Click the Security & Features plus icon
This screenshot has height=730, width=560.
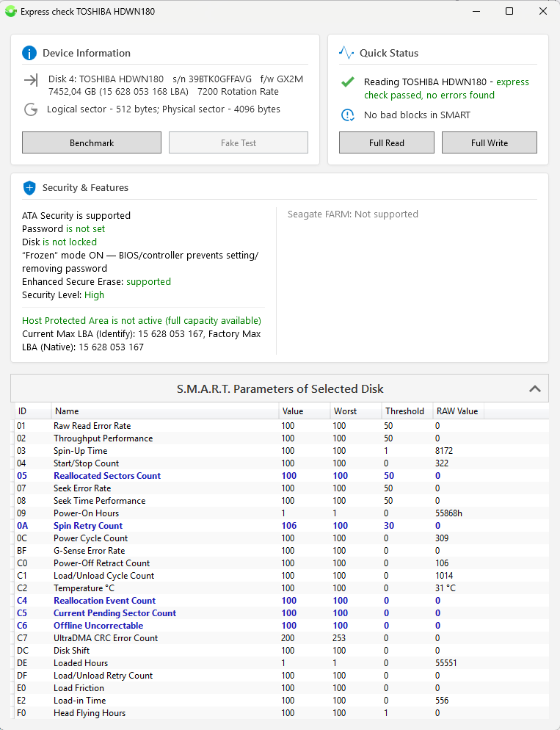(30, 187)
